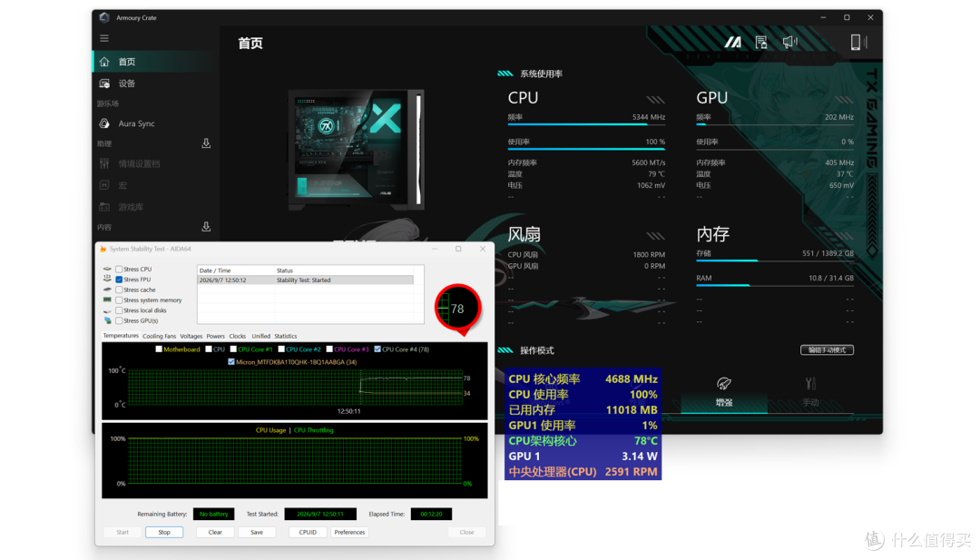Click the mobile device icon in header
This screenshot has width=980, height=560.
(x=858, y=42)
